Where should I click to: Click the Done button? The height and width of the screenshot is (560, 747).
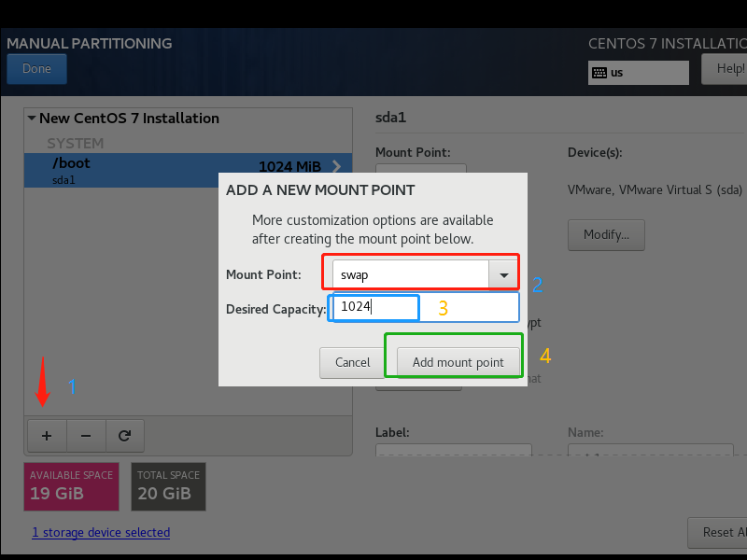36,68
